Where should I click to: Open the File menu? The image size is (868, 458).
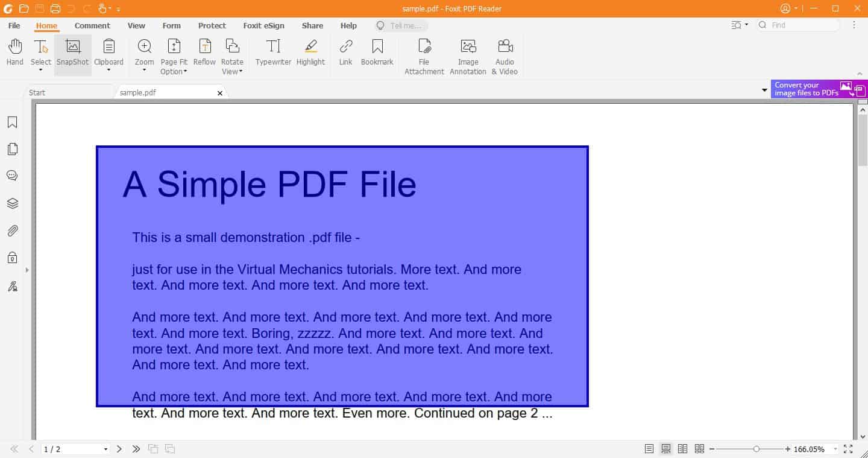[x=14, y=25]
